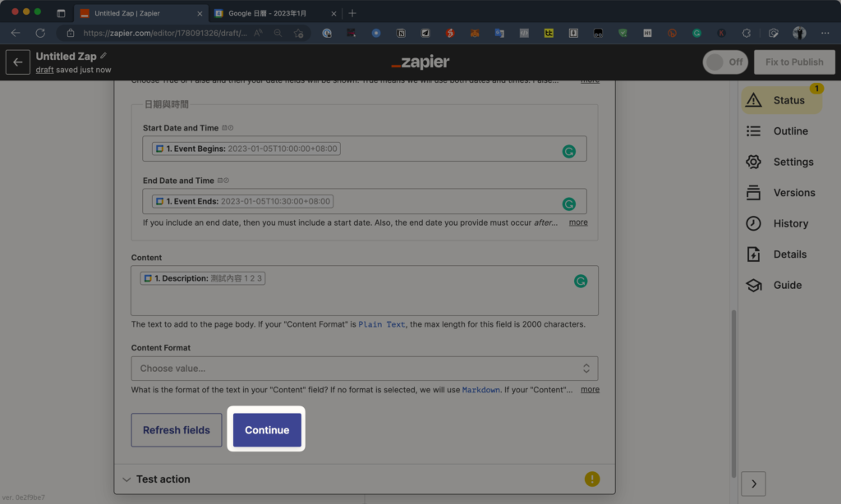Click the Refresh fields button

pyautogui.click(x=177, y=429)
